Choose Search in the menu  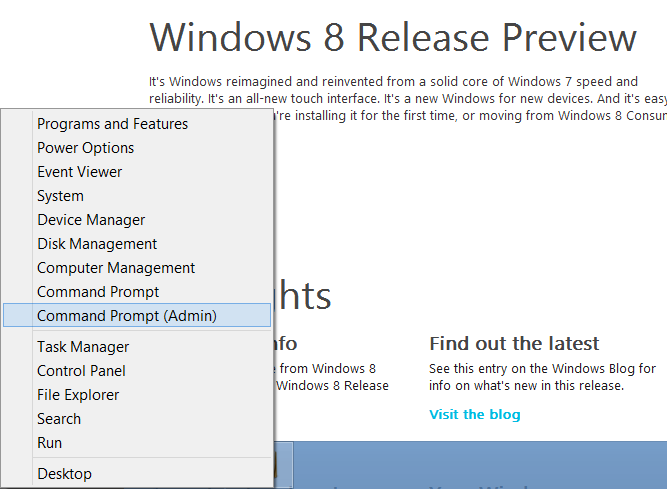[x=137, y=419]
